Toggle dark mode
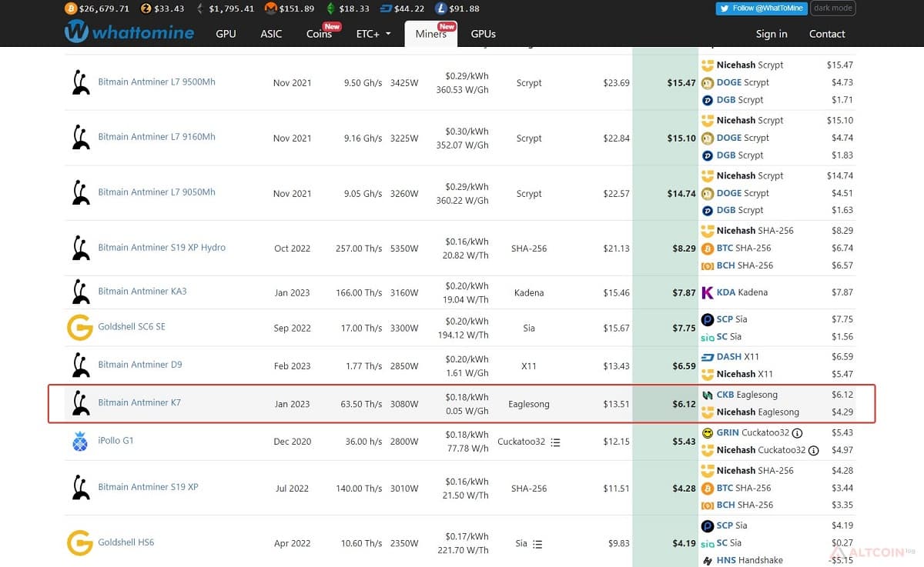The image size is (924, 567). pos(833,8)
